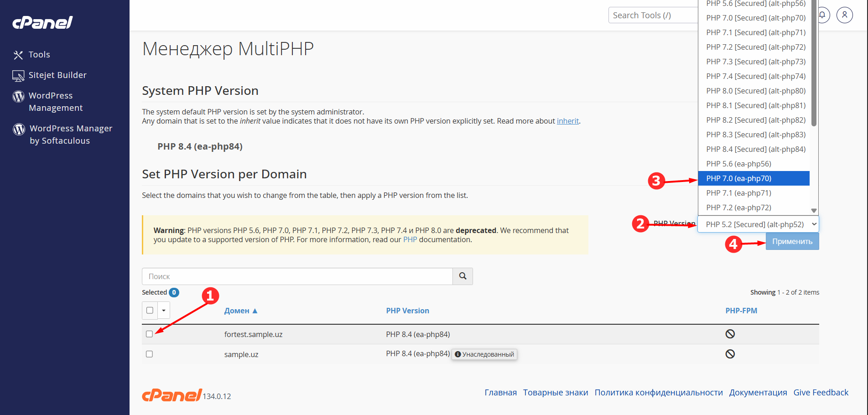Focus the Search Tools field
Screen dimensions: 868x415
pyautogui.click(x=653, y=15)
